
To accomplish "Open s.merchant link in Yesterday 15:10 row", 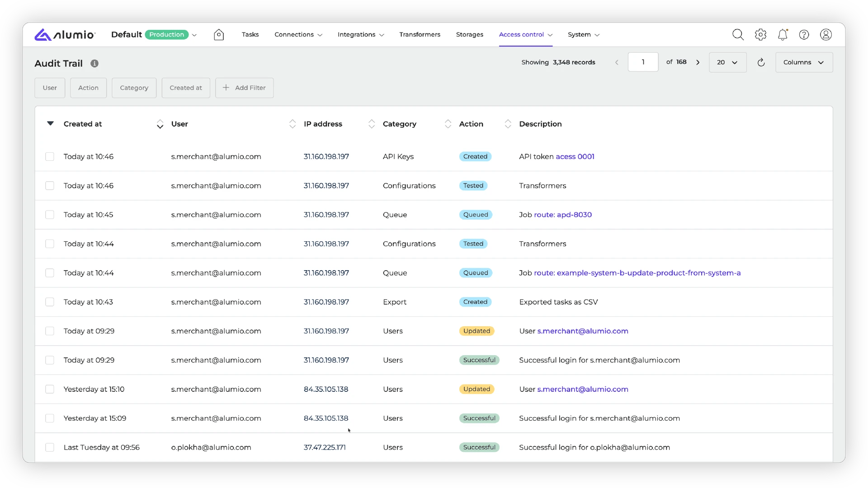I will coord(583,389).
